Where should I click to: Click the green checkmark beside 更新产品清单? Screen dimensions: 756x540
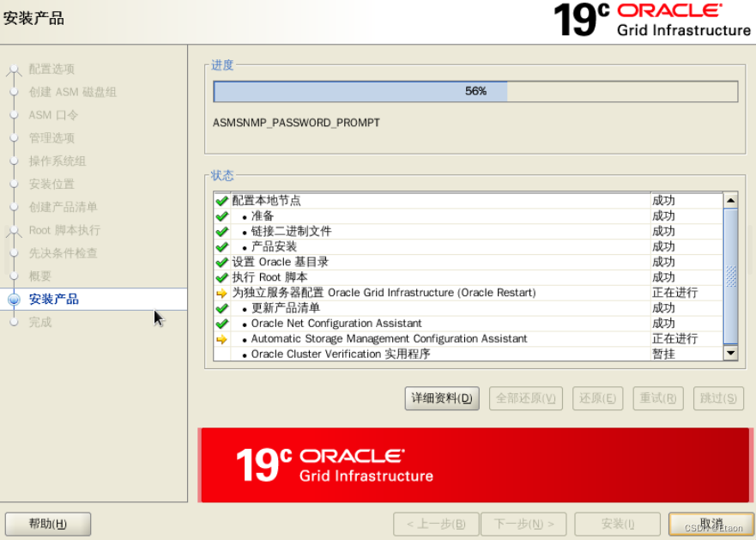221,308
